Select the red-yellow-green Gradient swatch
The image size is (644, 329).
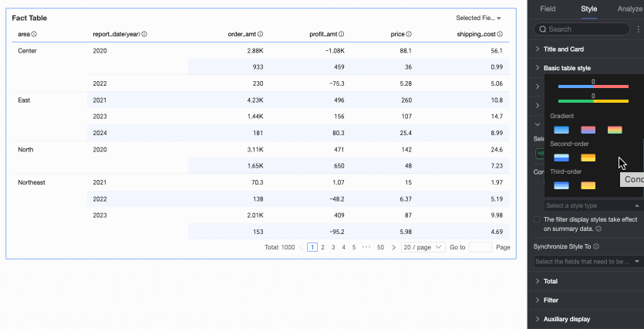(x=615, y=130)
